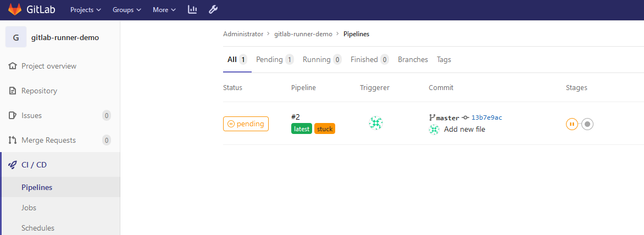Screen dimensions: 644x235
Task: Click the created stage circle in Stages
Action: pyautogui.click(x=587, y=124)
